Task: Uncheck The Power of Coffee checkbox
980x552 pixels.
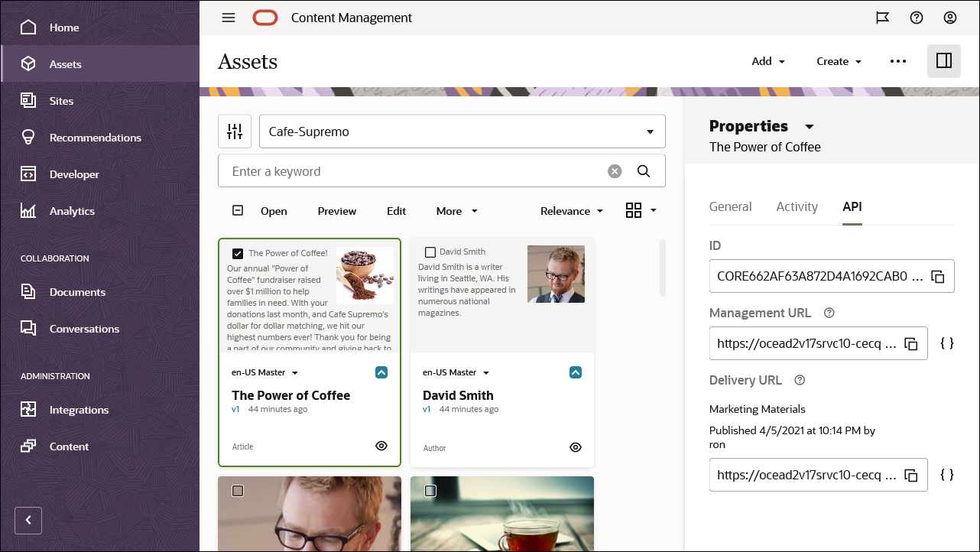Action: 238,253
